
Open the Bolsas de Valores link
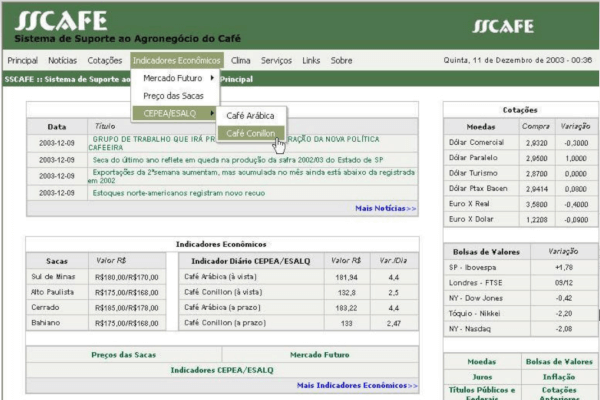coord(559,361)
